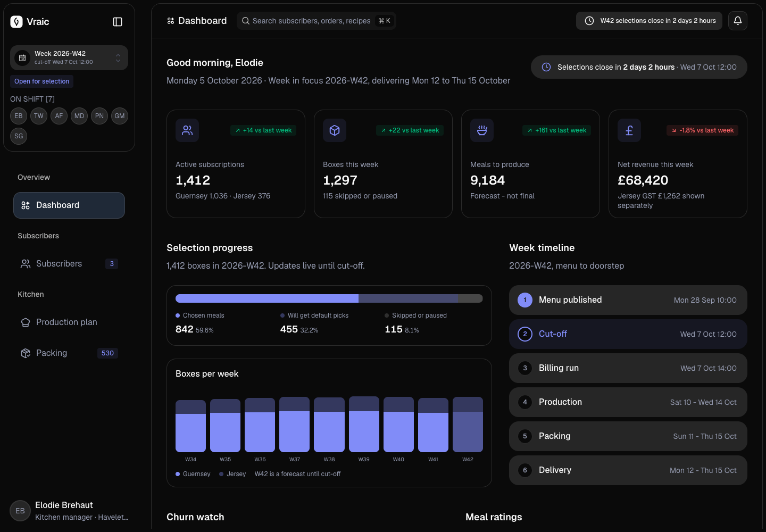Click the clock icon in Selections close banner

(x=546, y=67)
